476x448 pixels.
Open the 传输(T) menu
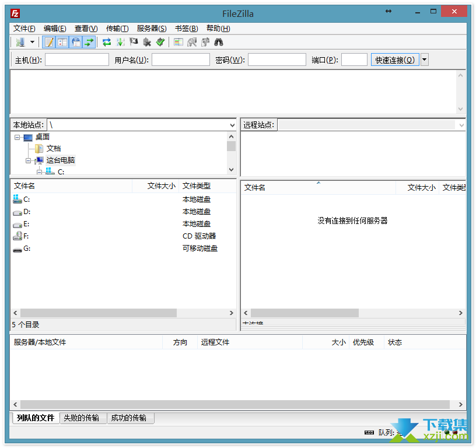(117, 29)
